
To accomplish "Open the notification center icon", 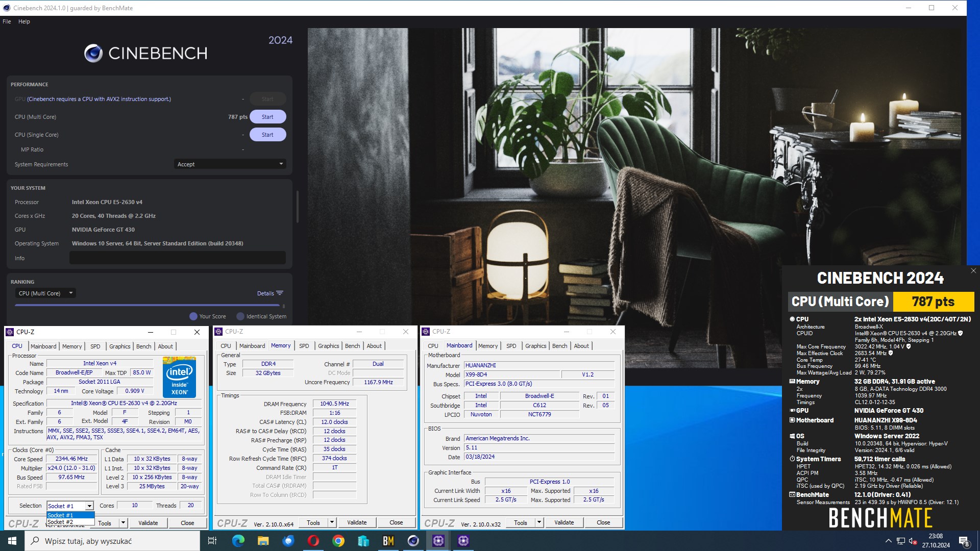I will 964,541.
